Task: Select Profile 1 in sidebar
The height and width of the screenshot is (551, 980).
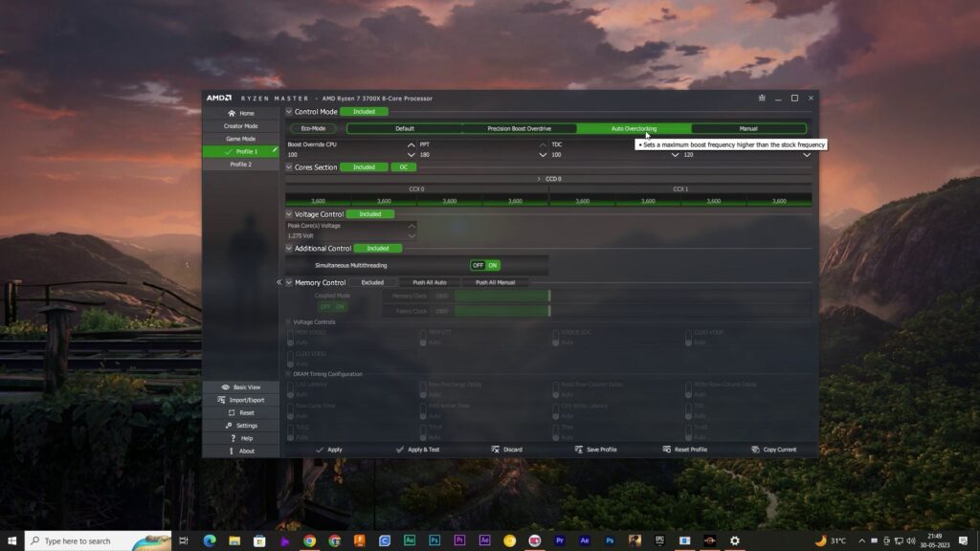Action: [240, 152]
